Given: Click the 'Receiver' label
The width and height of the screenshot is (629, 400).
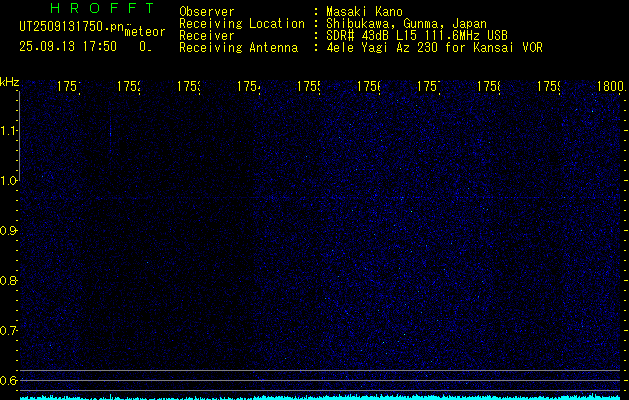Looking at the screenshot, I should (x=207, y=36).
